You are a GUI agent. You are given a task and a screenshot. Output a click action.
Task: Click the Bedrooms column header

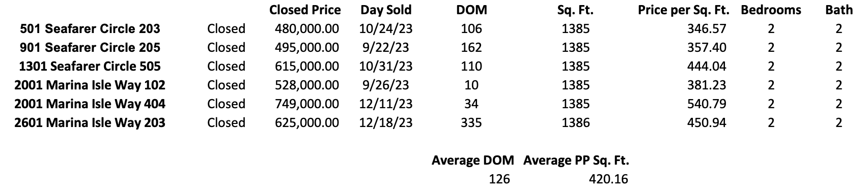(x=771, y=10)
